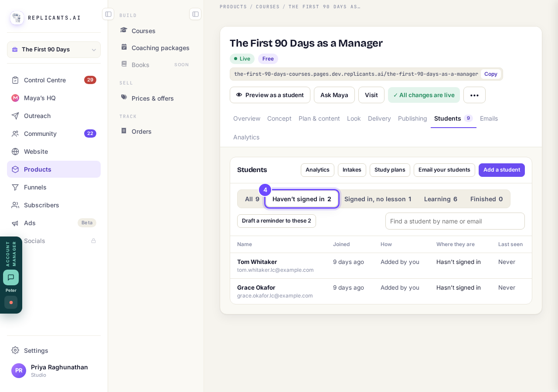Screen dimensions: 558x392
Task: Click the Funnels filter icon
Action: pos(15,187)
